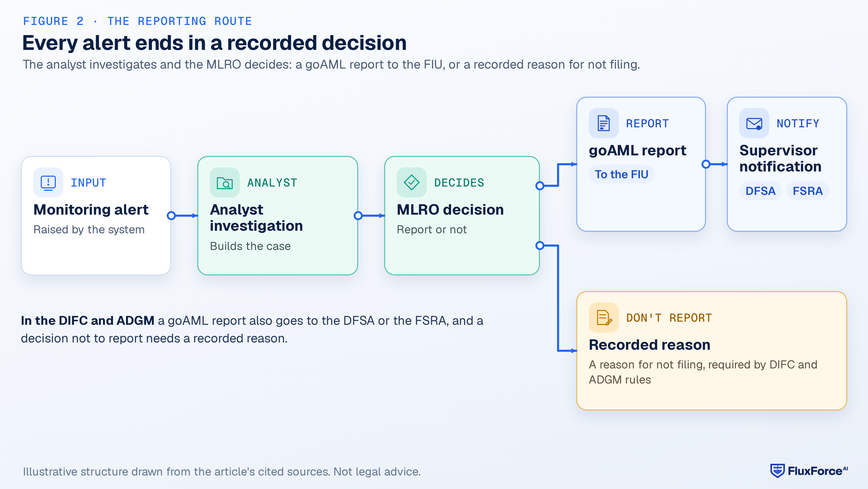Click the connector node on goAML report card

click(706, 164)
